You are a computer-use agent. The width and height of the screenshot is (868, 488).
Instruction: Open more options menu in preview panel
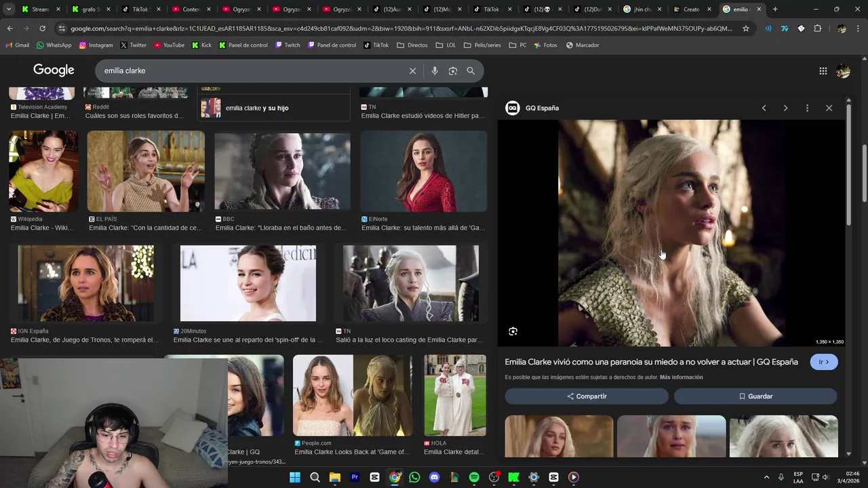click(807, 108)
